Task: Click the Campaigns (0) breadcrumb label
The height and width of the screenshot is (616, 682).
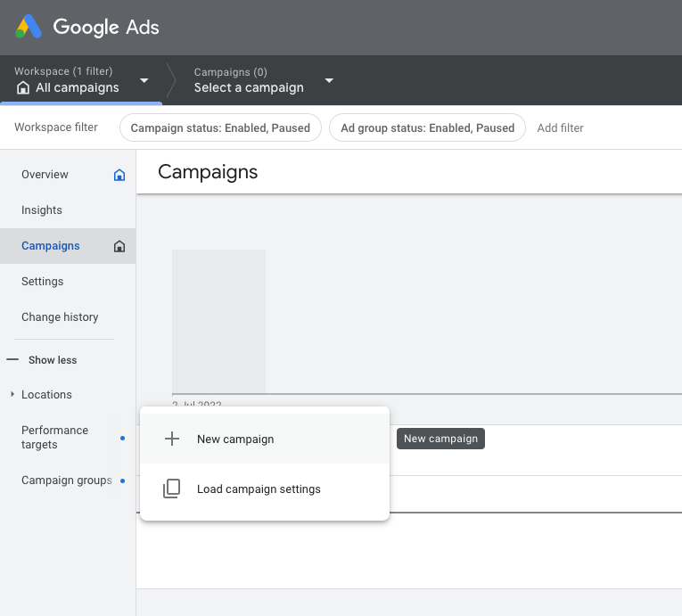Action: [x=231, y=72]
